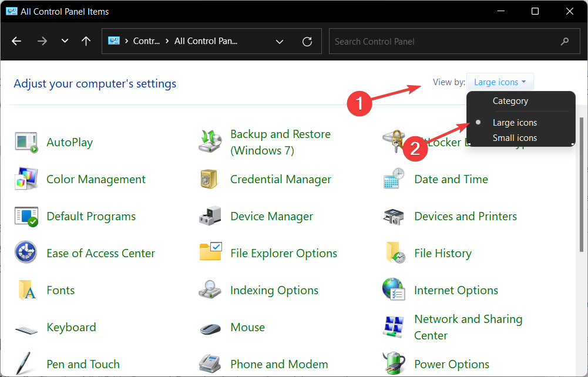588x377 pixels.
Task: Choose Small icons from the view menu
Action: point(515,138)
